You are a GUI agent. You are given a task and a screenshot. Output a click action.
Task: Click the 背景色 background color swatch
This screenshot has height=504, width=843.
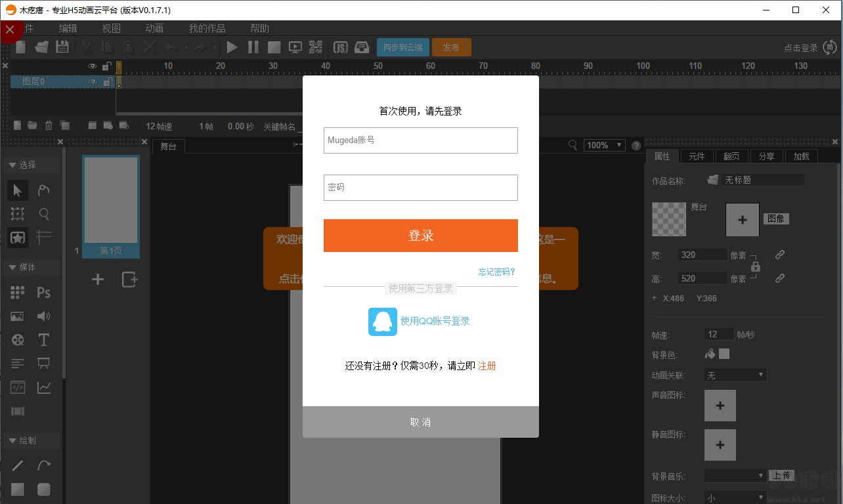[x=725, y=354]
